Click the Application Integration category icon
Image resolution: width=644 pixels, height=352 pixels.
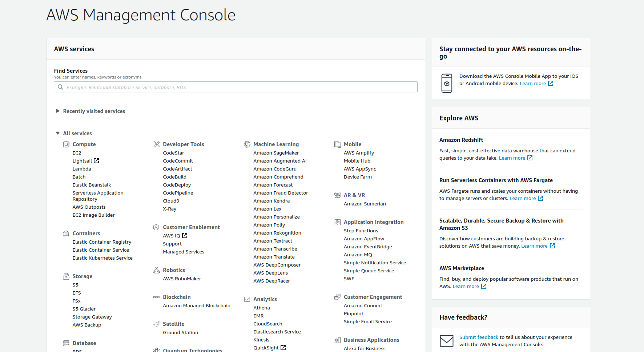point(338,222)
